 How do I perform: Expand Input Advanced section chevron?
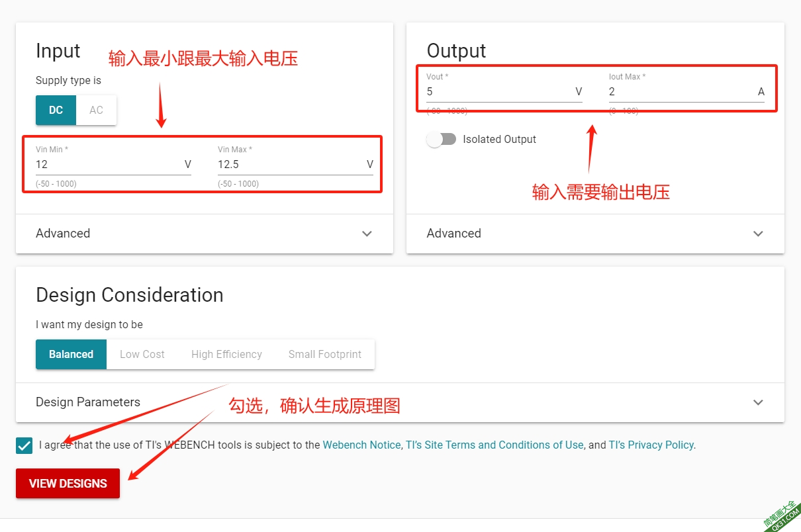tap(367, 234)
